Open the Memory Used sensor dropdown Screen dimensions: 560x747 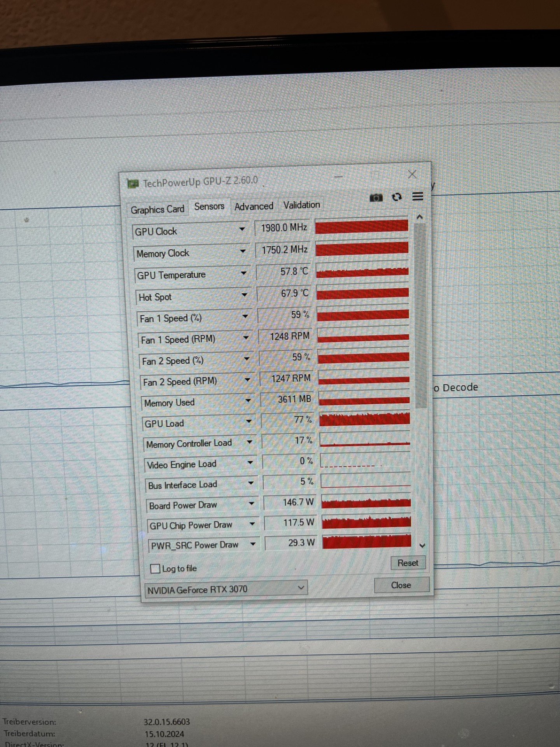[x=248, y=400]
